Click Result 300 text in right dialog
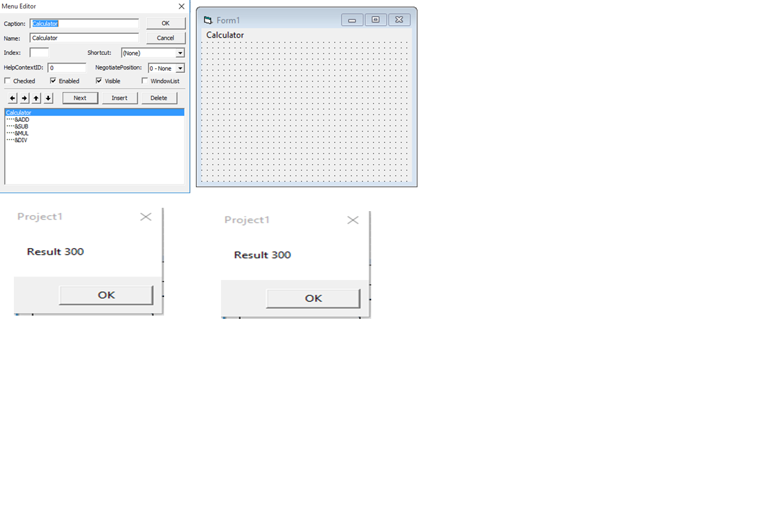The height and width of the screenshot is (532, 757). tap(263, 255)
